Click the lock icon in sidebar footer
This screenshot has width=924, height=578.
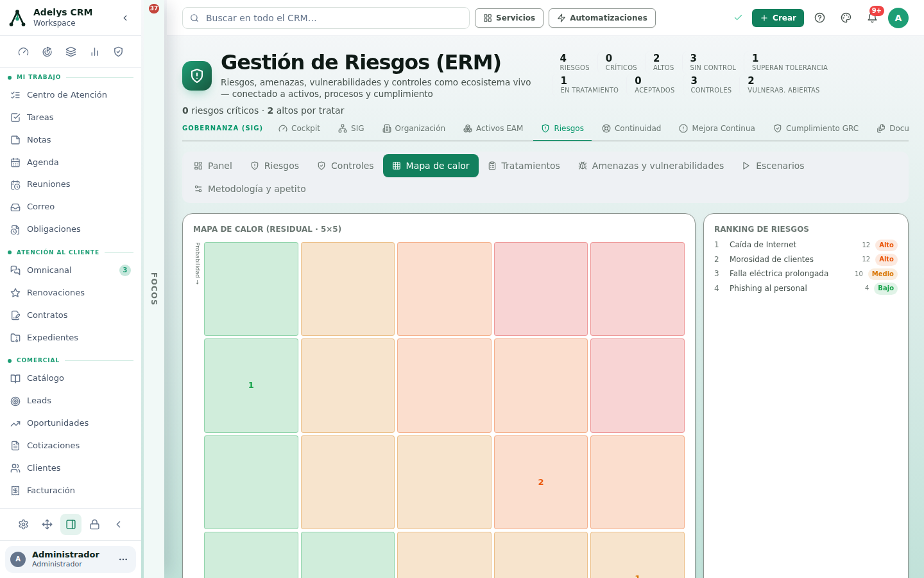point(95,525)
